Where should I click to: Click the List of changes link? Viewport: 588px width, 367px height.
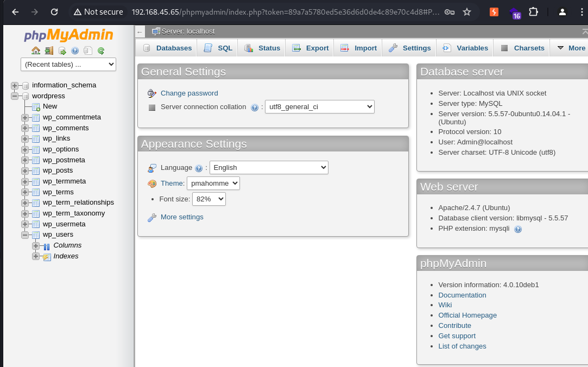[x=462, y=346]
